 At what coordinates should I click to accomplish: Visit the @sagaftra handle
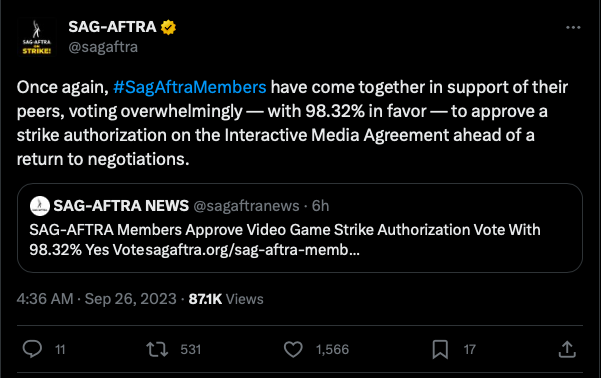coord(103,47)
